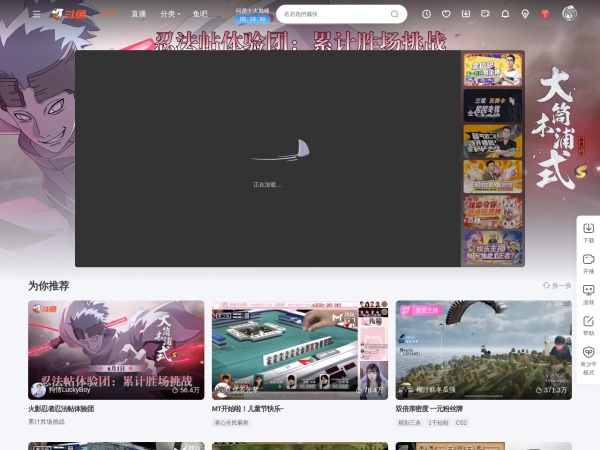Open title 双倍亲密度 一元粉丝牌
The width and height of the screenshot is (600, 450).
coord(429,409)
